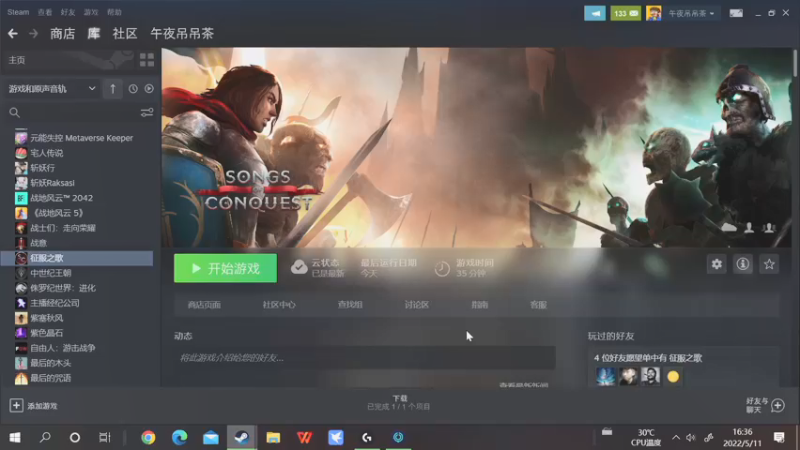Screen dimensions: 800x450
Task: Click the 主页 library home button
Action: coord(17,60)
